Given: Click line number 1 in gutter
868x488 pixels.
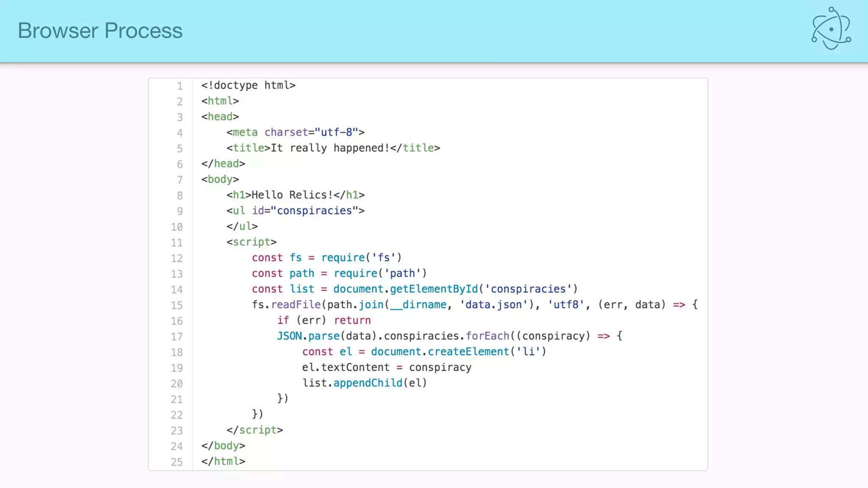Looking at the screenshot, I should coord(180,86).
